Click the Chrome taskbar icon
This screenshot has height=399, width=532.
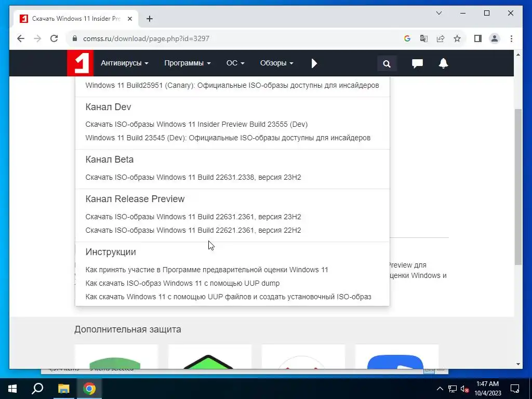tap(89, 389)
